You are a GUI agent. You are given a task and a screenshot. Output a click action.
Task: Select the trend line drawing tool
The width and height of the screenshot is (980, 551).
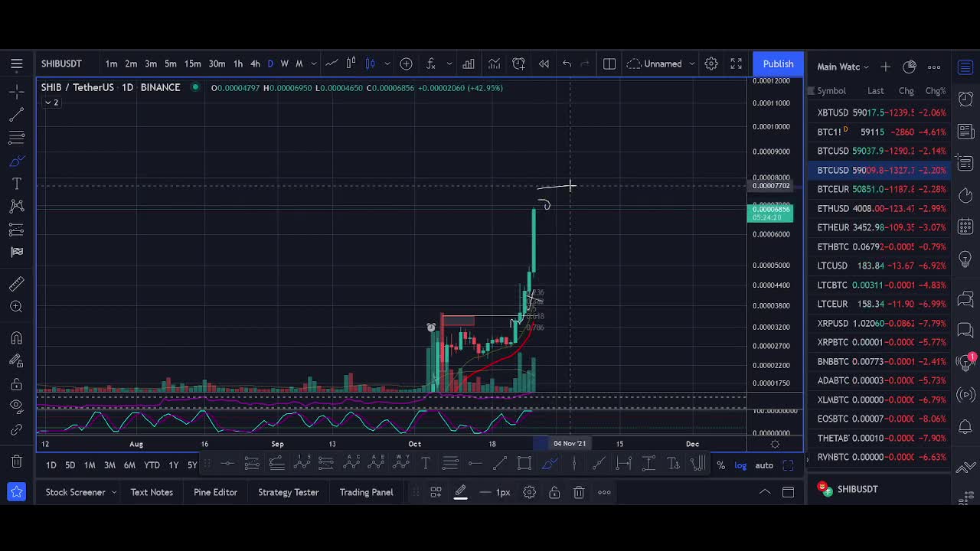pos(17,115)
